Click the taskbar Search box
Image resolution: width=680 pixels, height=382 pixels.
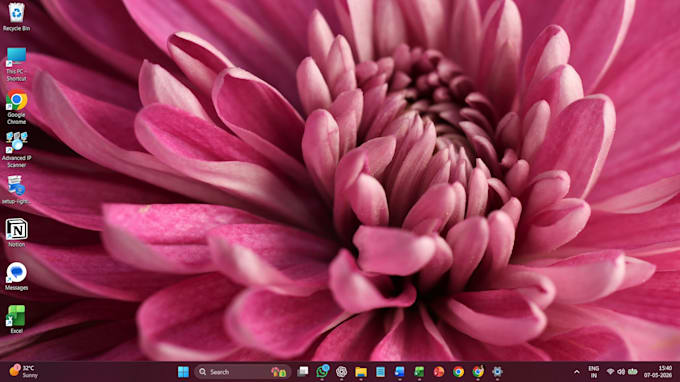pos(242,372)
